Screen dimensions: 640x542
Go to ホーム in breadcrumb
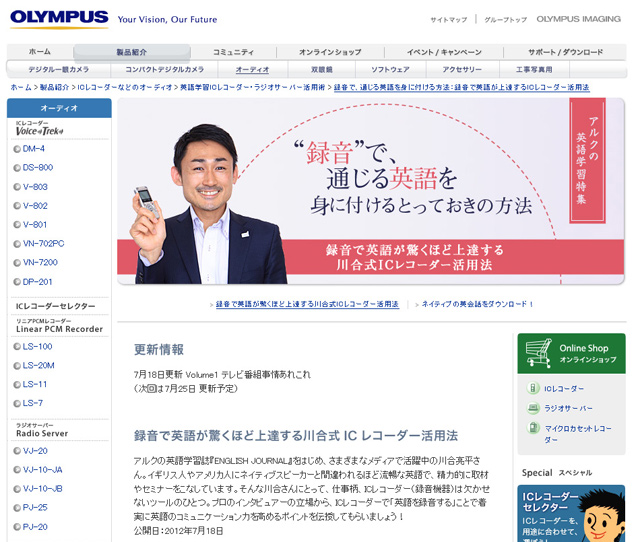[21, 87]
